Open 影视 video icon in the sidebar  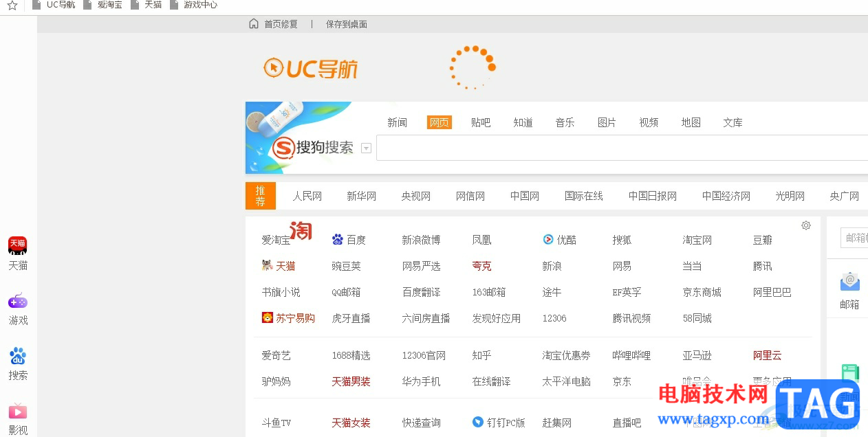[17, 413]
